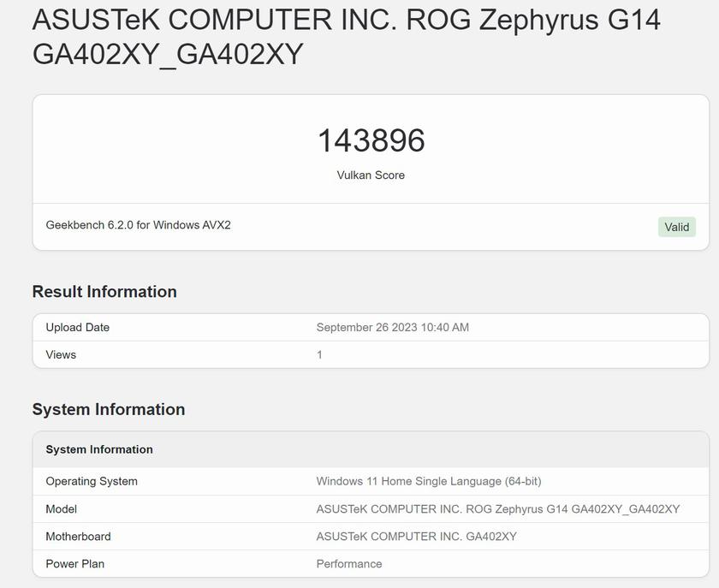Click the 143896 score number
Screen dimensions: 719x588
coord(371,140)
